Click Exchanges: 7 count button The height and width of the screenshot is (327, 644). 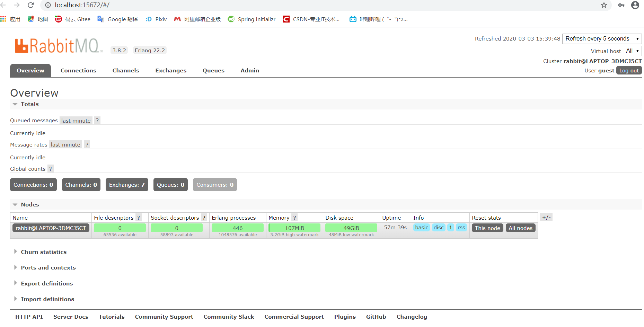click(127, 185)
